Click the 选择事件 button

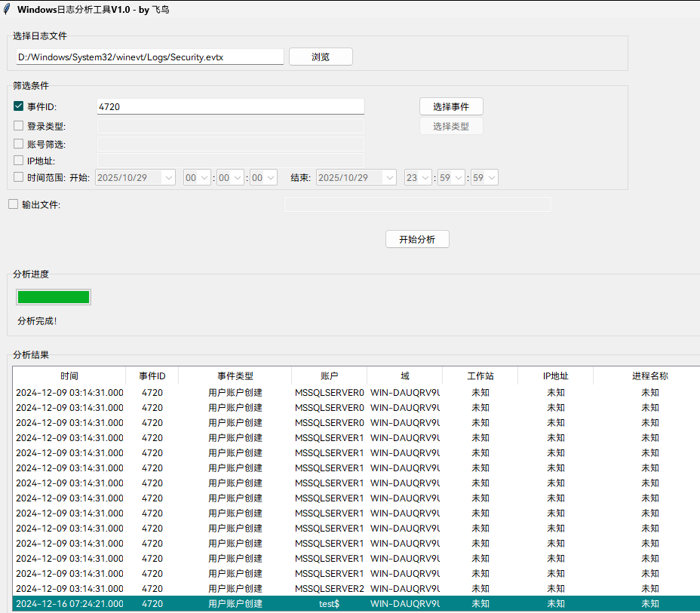451,106
